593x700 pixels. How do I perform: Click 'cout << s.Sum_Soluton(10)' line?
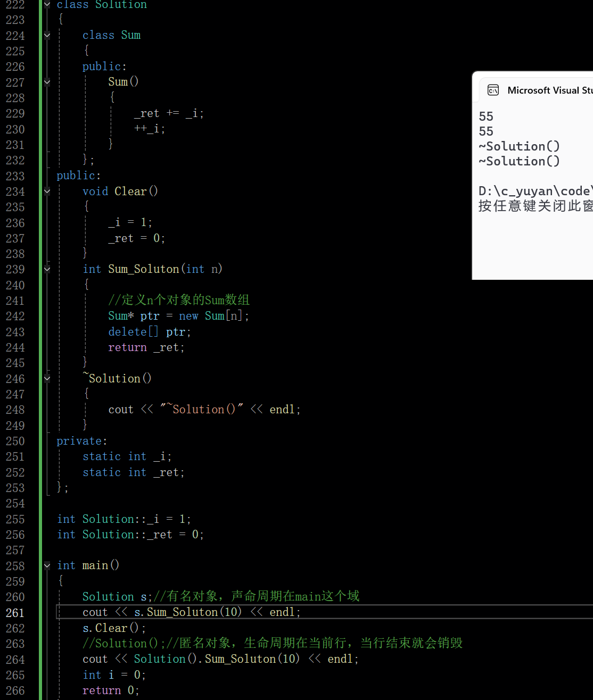tap(192, 612)
